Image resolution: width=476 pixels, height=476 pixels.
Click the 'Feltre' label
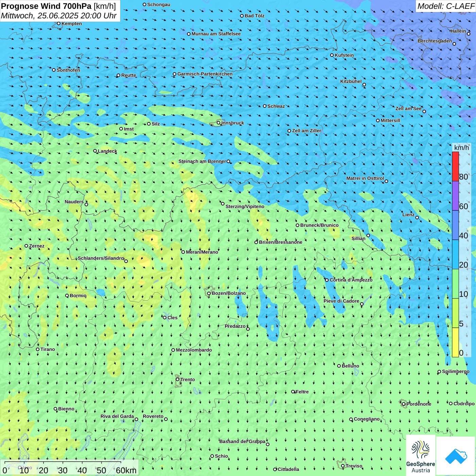coord(302,392)
